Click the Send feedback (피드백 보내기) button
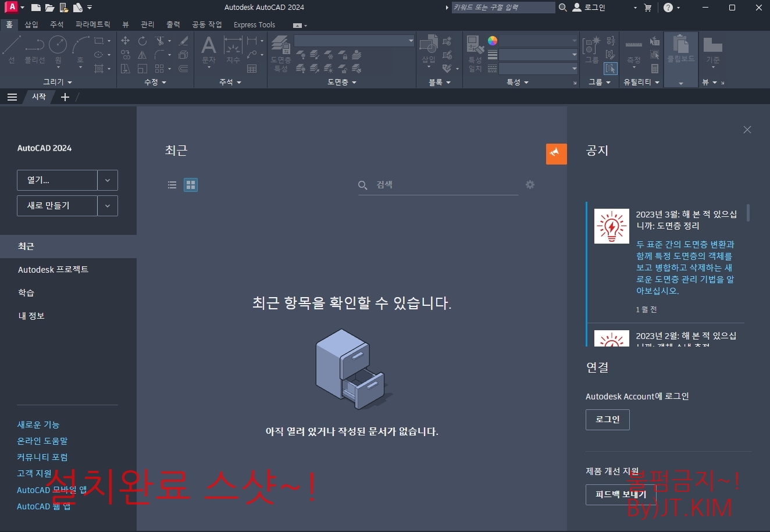Image resolution: width=770 pixels, height=532 pixels. click(x=621, y=494)
